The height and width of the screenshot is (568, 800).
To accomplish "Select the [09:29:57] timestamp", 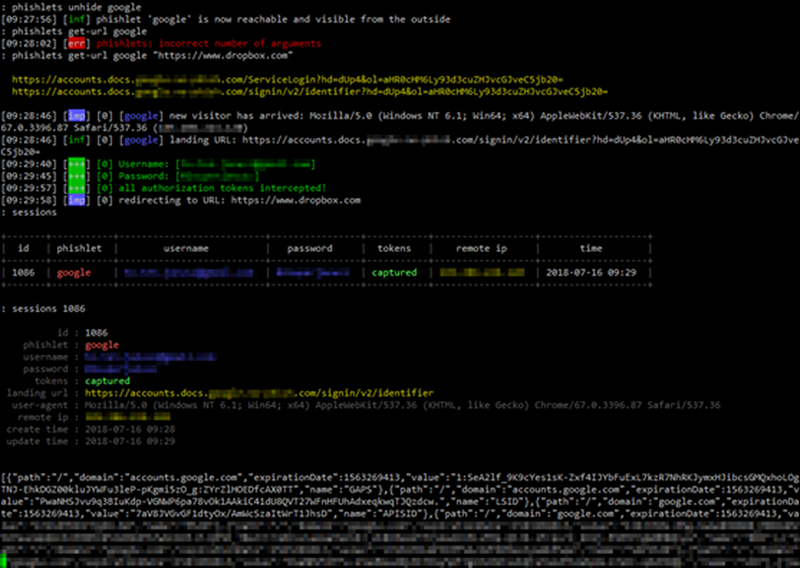I will pyautogui.click(x=29, y=188).
